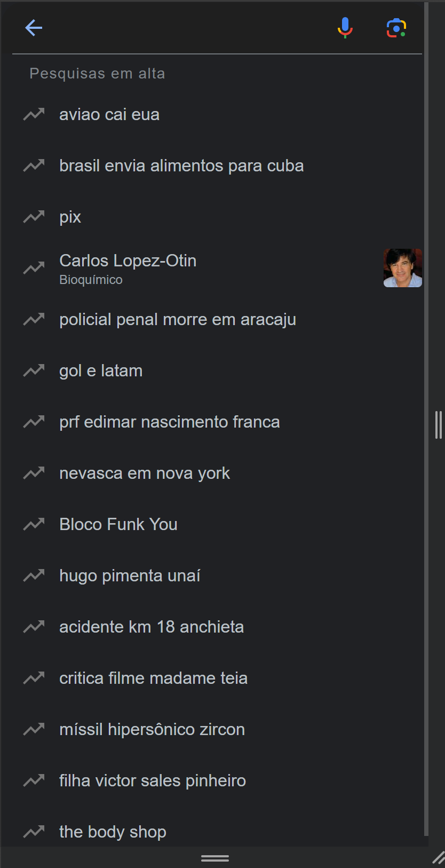Search acidente km 18 anchieta

152,627
